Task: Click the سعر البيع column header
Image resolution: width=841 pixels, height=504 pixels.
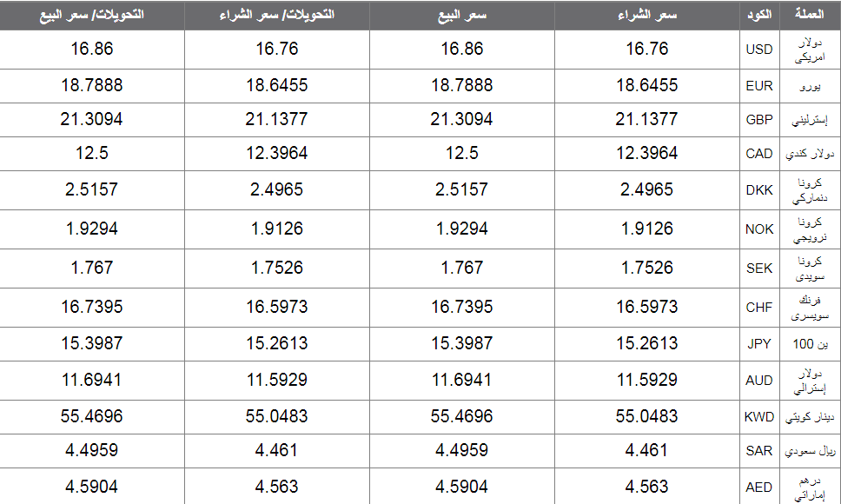Action: [x=462, y=15]
